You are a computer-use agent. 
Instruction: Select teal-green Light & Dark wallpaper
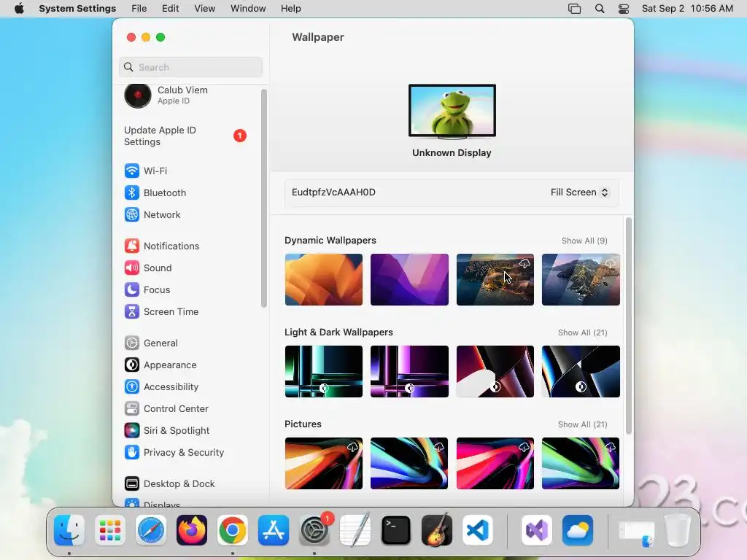tap(323, 371)
